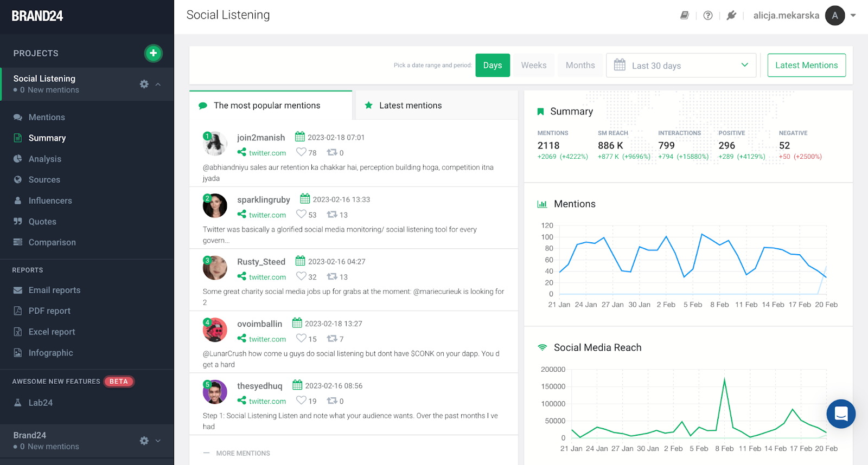Screen dimensions: 868x465
Task: Click the integrations plug icon in header
Action: point(731,16)
